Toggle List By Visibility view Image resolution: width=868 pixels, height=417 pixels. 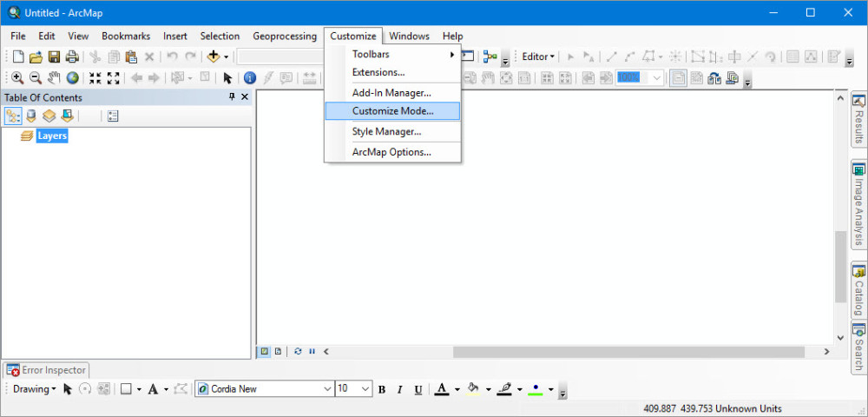click(x=49, y=116)
